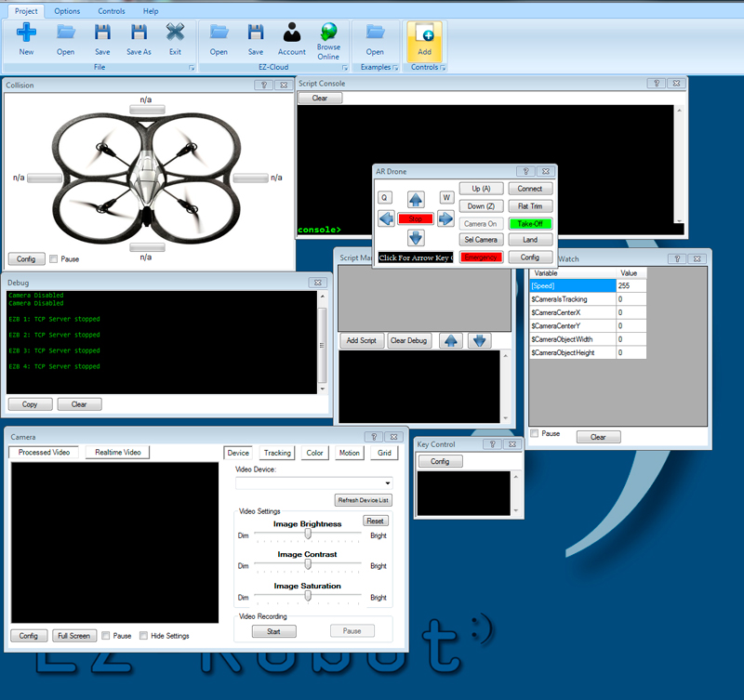The width and height of the screenshot is (744, 700).
Task: Enable Hide Settings checkbox
Action: pyautogui.click(x=143, y=636)
